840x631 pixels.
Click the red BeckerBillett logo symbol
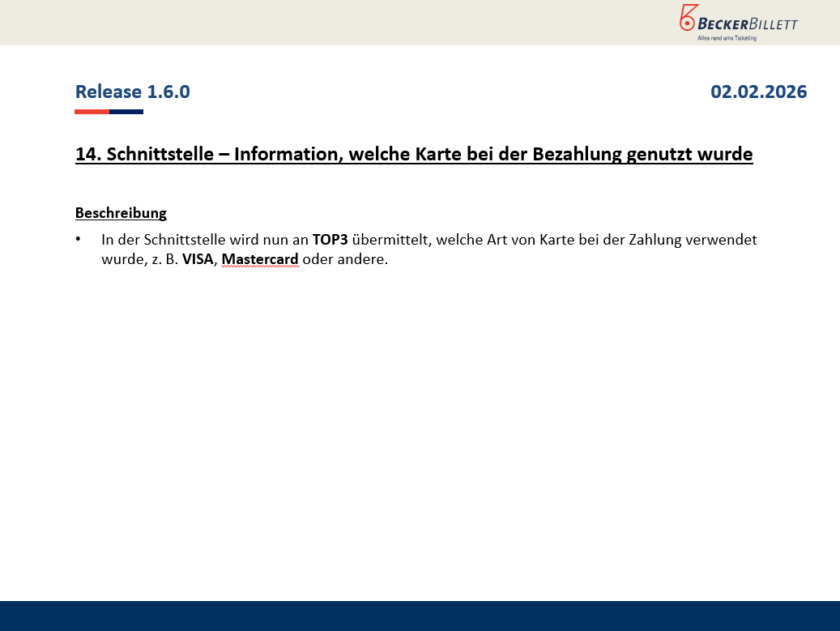click(x=688, y=19)
